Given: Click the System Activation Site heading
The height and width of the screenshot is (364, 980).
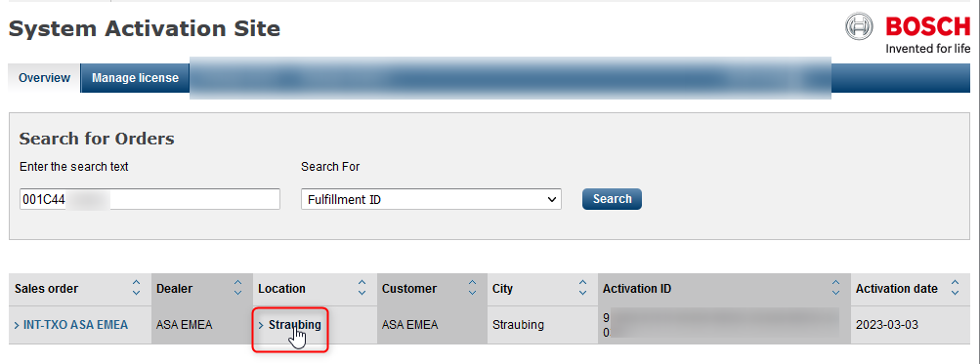Looking at the screenshot, I should pos(145,28).
